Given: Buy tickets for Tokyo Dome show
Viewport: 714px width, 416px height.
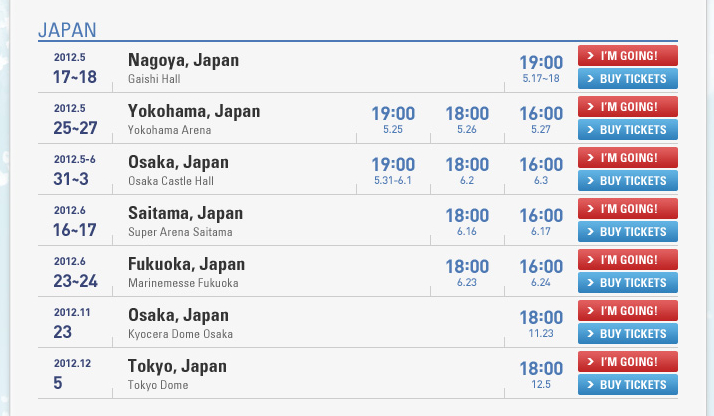Looking at the screenshot, I should click(x=627, y=385).
